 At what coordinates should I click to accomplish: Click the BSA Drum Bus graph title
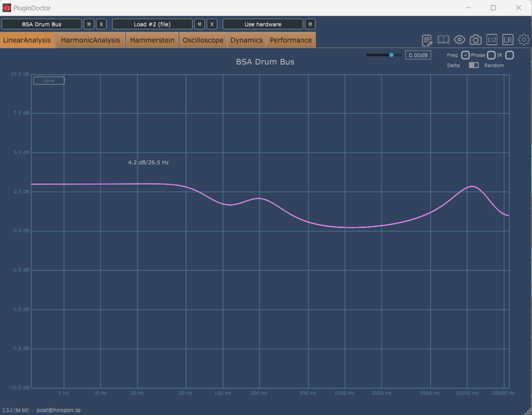(x=265, y=62)
